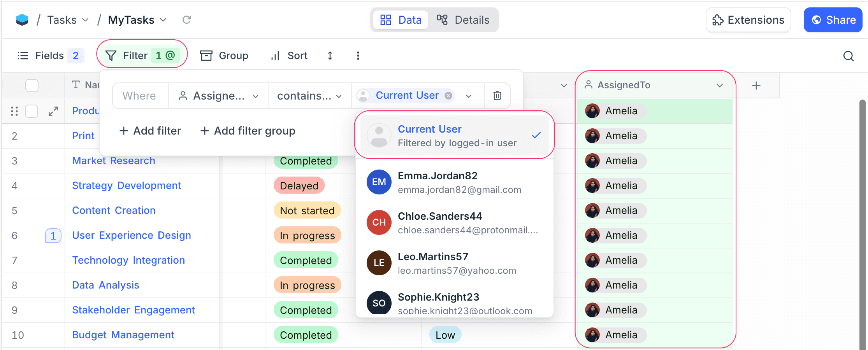868x350 pixels.
Task: Click the base logo home icon
Action: click(22, 20)
